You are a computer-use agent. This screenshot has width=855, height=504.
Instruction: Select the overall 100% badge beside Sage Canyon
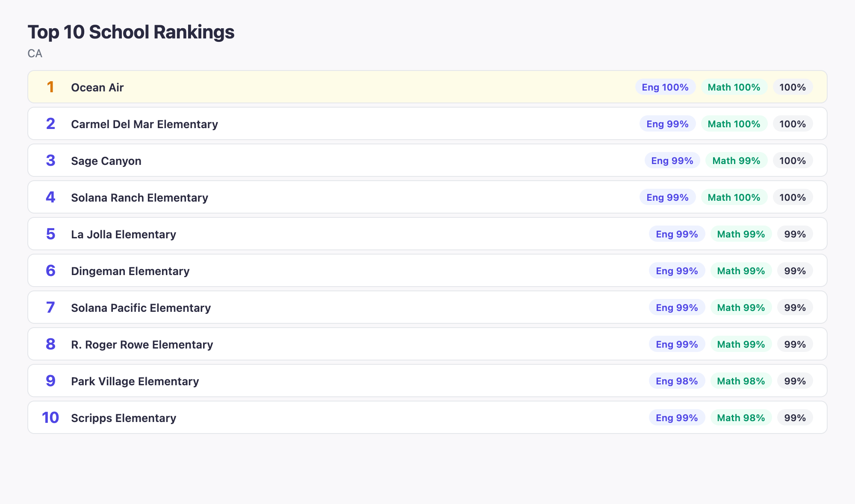pyautogui.click(x=793, y=161)
